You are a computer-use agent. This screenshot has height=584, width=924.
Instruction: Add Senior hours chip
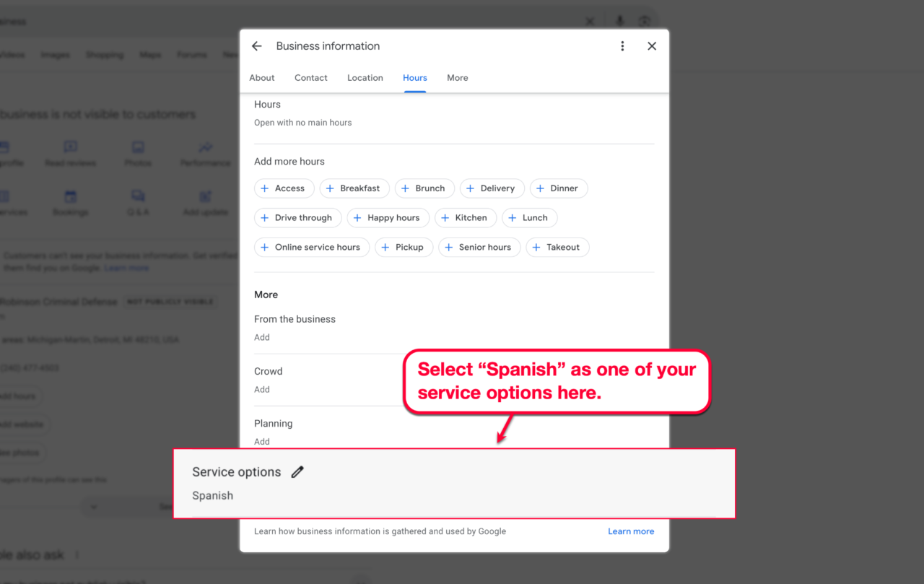[x=479, y=248]
